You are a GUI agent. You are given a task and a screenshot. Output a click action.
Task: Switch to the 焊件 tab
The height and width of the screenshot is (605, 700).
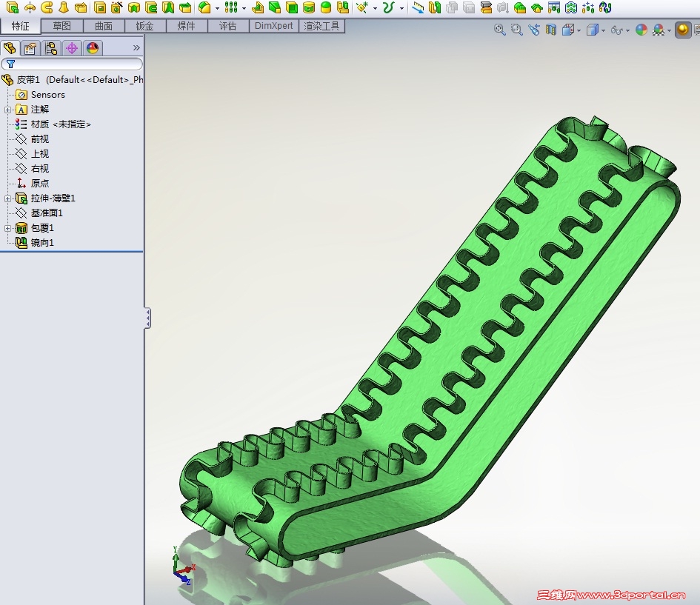(x=187, y=27)
